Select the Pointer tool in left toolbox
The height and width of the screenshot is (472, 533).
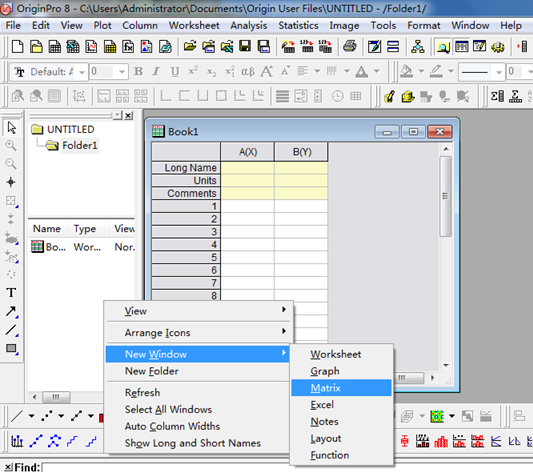pyautogui.click(x=11, y=128)
